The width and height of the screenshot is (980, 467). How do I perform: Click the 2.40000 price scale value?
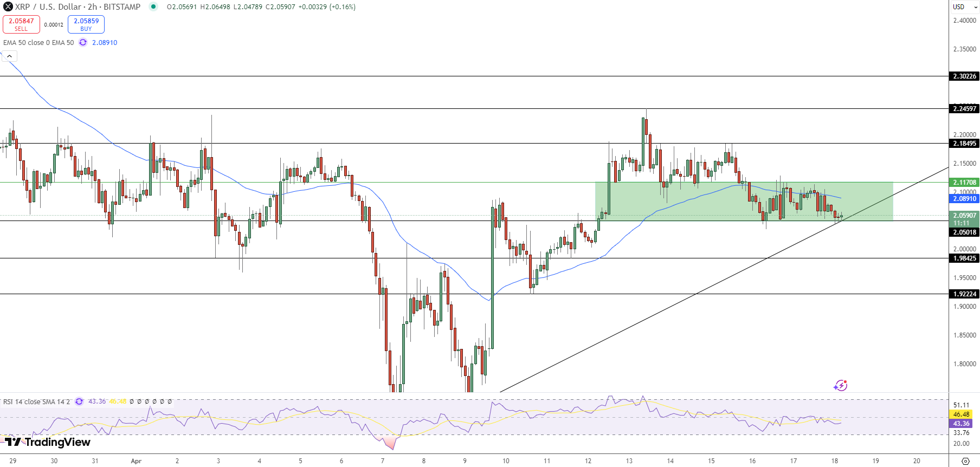[964, 21]
